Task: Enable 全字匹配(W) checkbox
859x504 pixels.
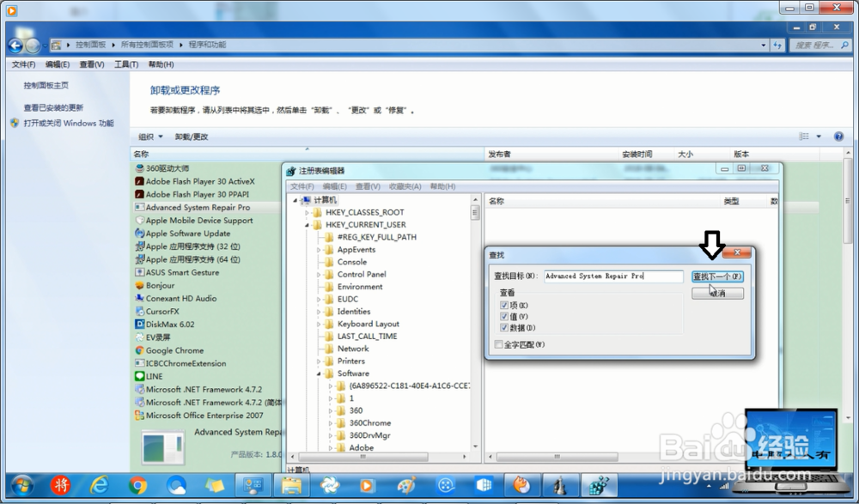Action: click(x=498, y=344)
